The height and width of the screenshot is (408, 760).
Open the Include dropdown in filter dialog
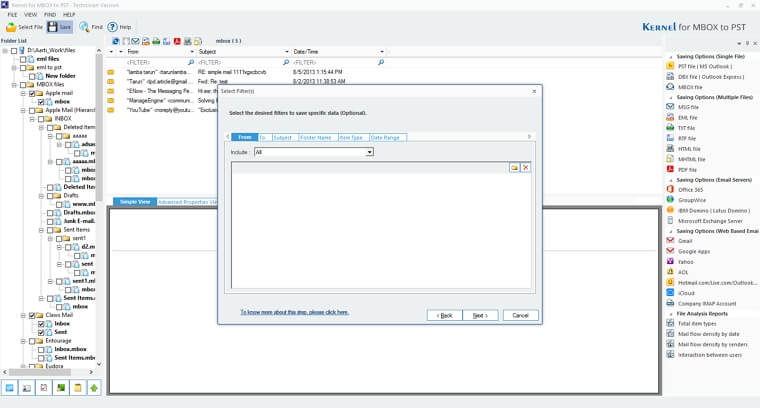369,152
